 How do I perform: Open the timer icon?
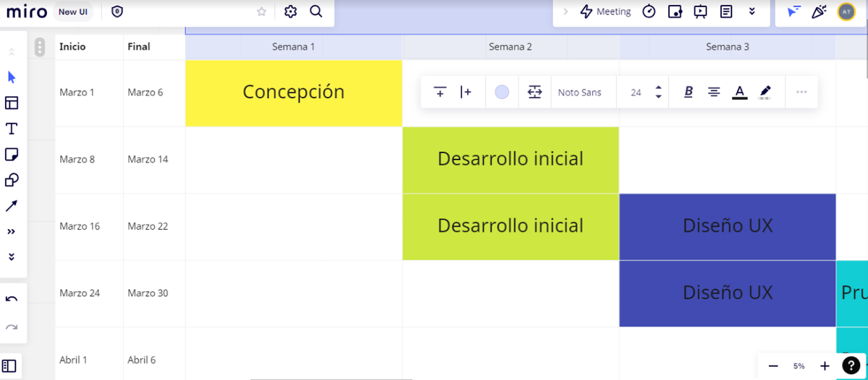pos(649,12)
